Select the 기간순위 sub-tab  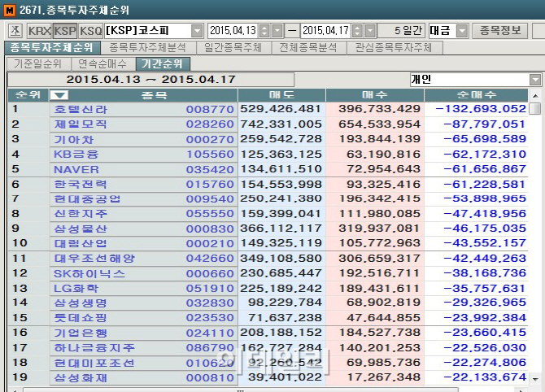pyautogui.click(x=163, y=64)
